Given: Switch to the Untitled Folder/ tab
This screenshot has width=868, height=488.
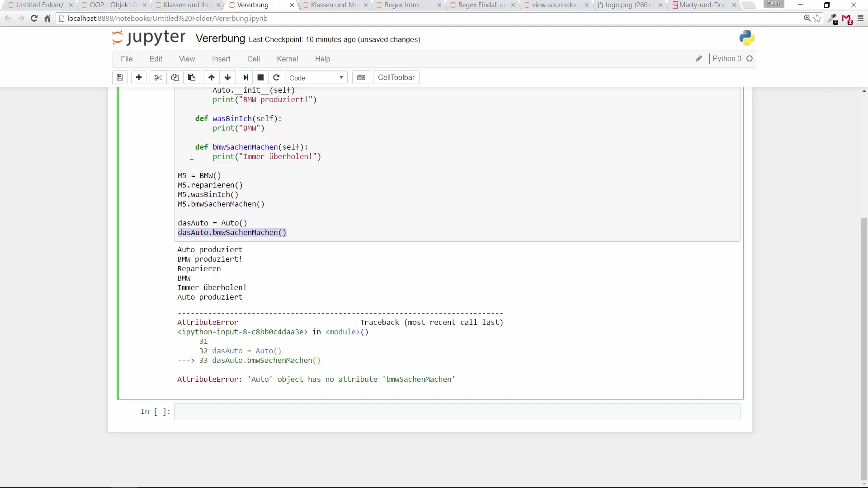Looking at the screenshot, I should click(x=40, y=5).
